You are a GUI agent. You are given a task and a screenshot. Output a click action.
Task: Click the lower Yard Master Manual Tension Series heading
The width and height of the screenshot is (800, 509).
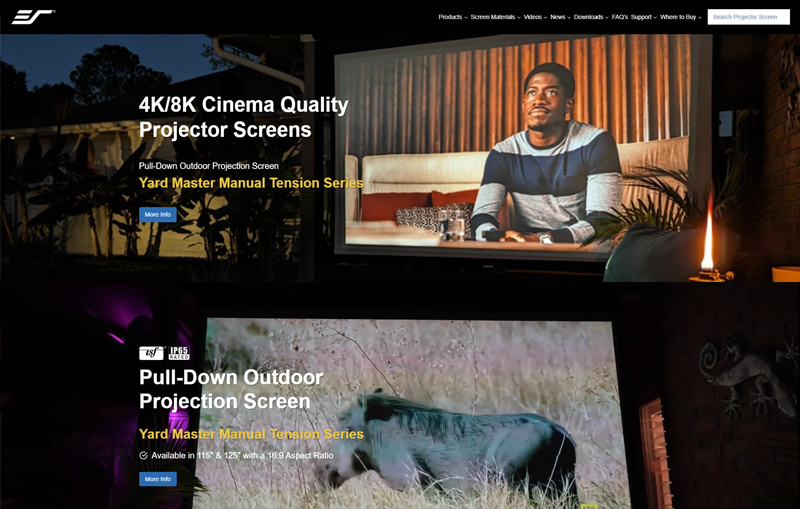[x=251, y=434]
